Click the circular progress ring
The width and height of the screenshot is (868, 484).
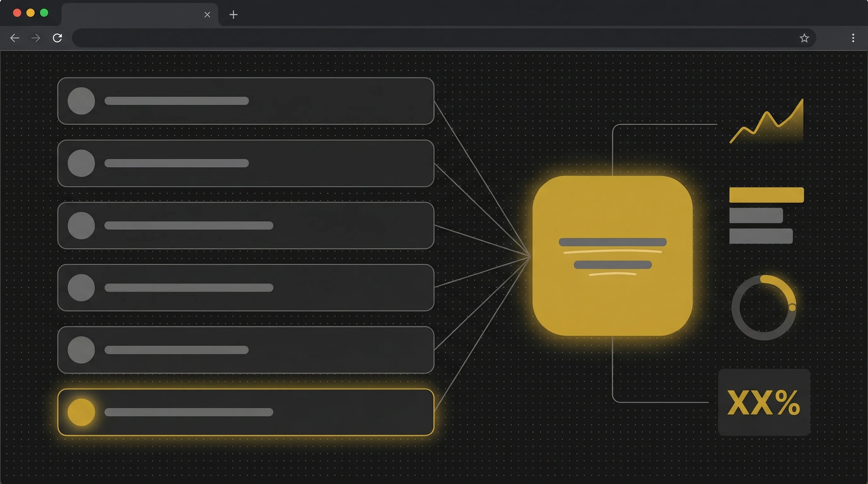pyautogui.click(x=764, y=307)
